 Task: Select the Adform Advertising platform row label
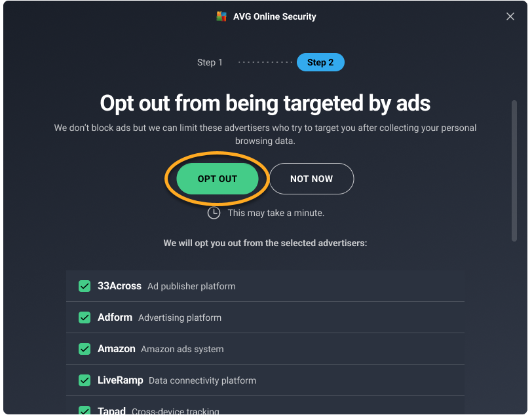[159, 317]
